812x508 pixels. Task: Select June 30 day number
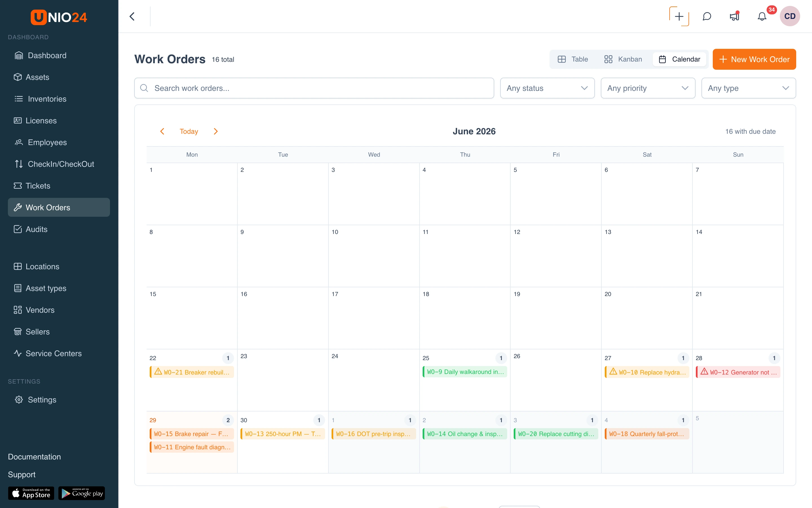pos(244,420)
